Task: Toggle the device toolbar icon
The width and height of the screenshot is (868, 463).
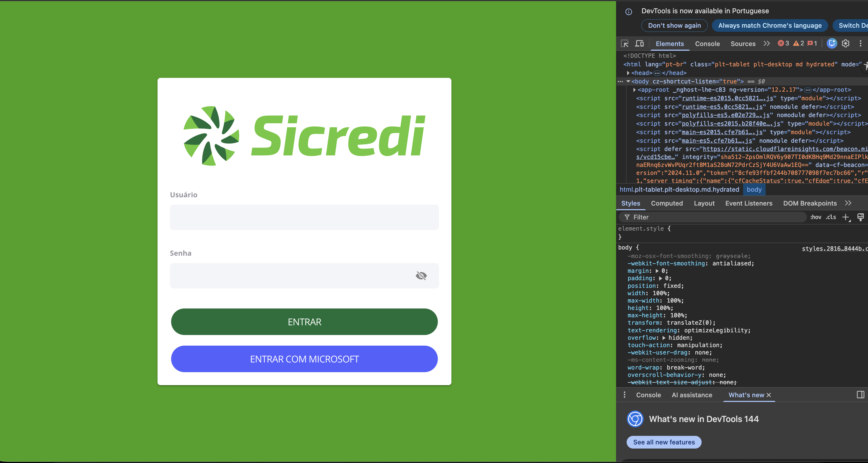Action: point(639,43)
